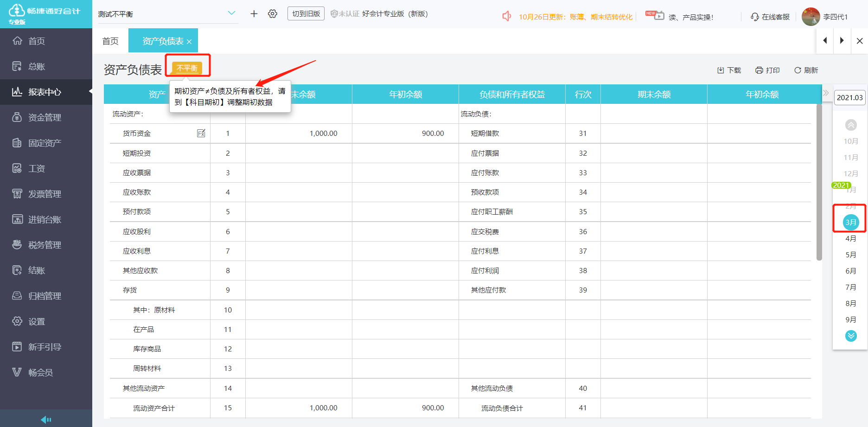Screen dimensions: 868x427
Task: Open the gear settings icon in top bar
Action: coord(273,14)
